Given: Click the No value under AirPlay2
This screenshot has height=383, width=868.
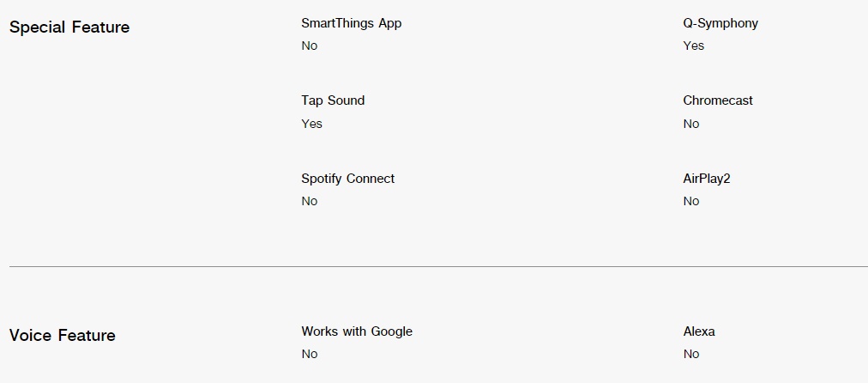Looking at the screenshot, I should tap(690, 201).
